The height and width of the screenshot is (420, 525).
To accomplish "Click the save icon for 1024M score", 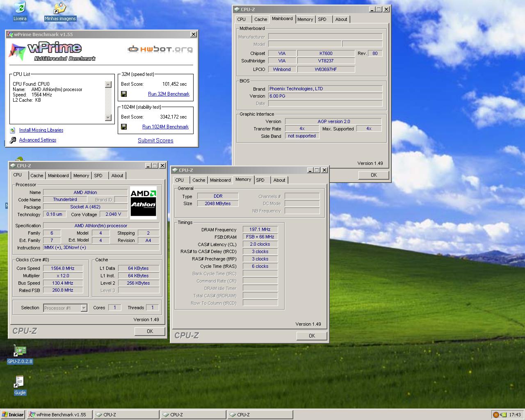I will (124, 127).
